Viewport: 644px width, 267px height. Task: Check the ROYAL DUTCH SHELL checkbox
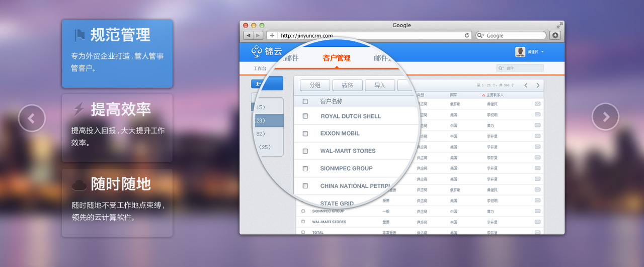(x=305, y=116)
